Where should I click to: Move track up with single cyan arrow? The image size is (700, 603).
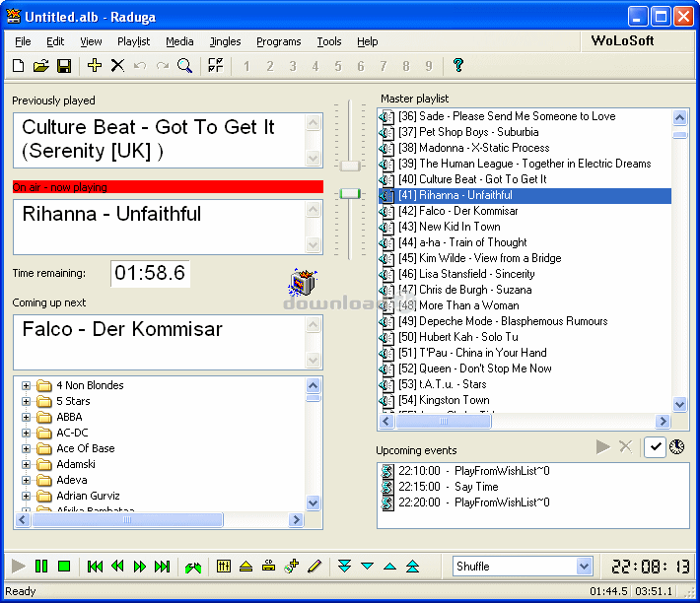click(390, 567)
